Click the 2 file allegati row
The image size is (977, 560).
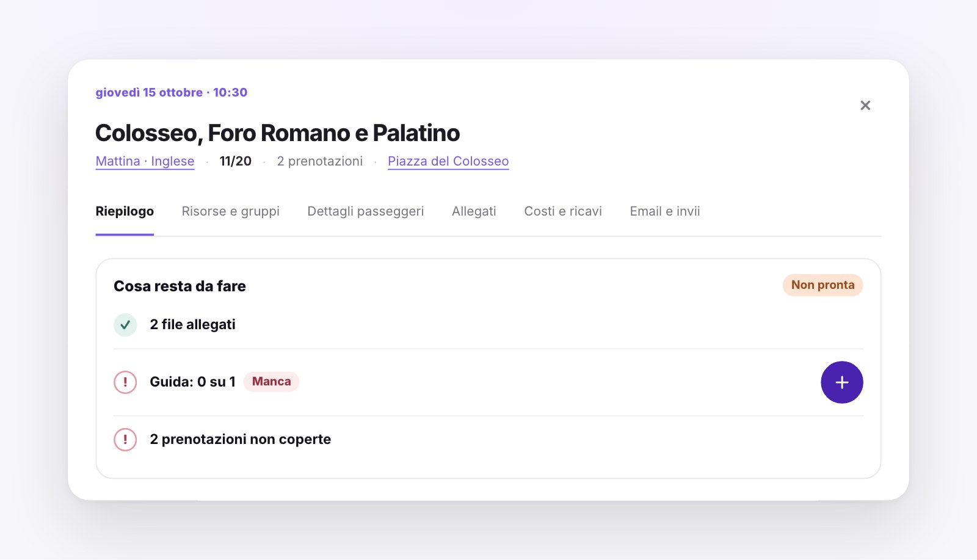[x=488, y=325]
